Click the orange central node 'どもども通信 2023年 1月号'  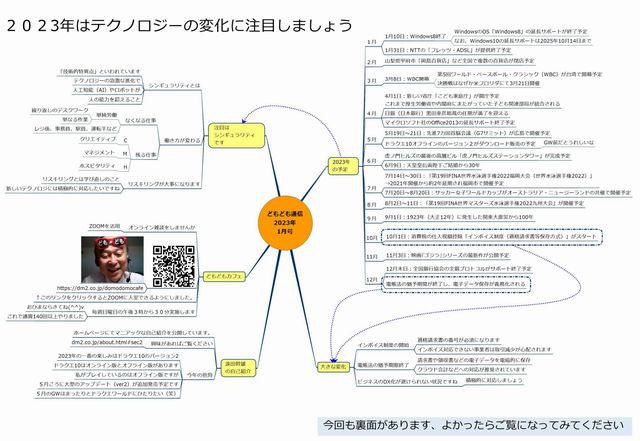285,223
